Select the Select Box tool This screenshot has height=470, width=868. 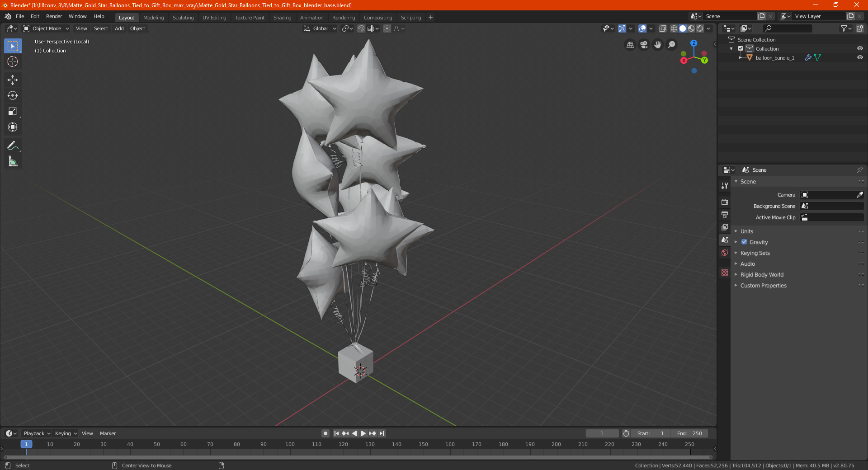[x=13, y=46]
